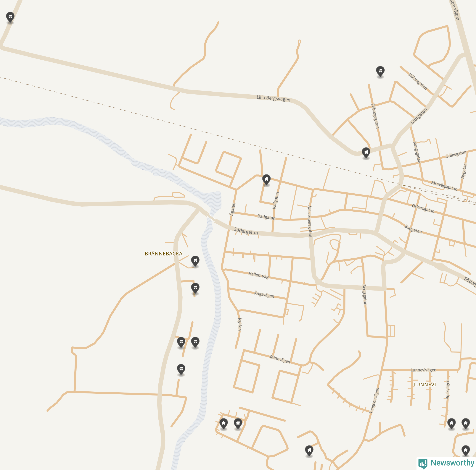This screenshot has height=470, width=476.
Task: Click the Odinsgatan street label
Action: tap(456, 154)
